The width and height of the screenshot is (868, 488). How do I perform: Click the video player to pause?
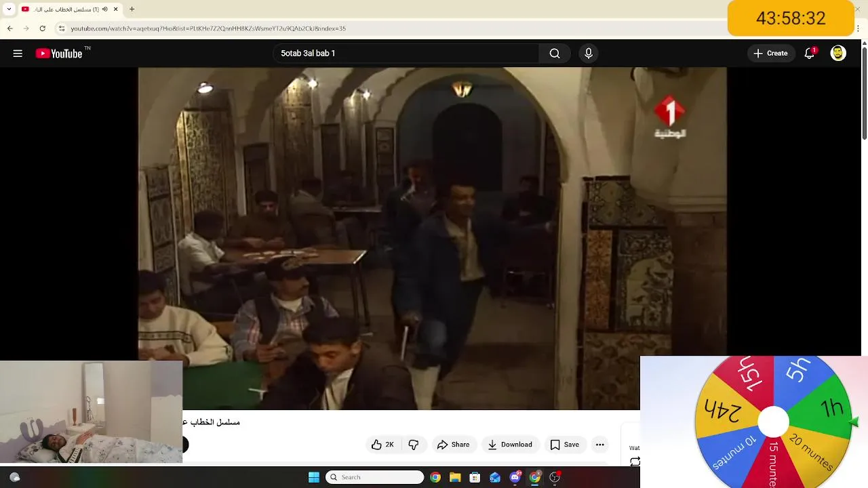point(432,237)
